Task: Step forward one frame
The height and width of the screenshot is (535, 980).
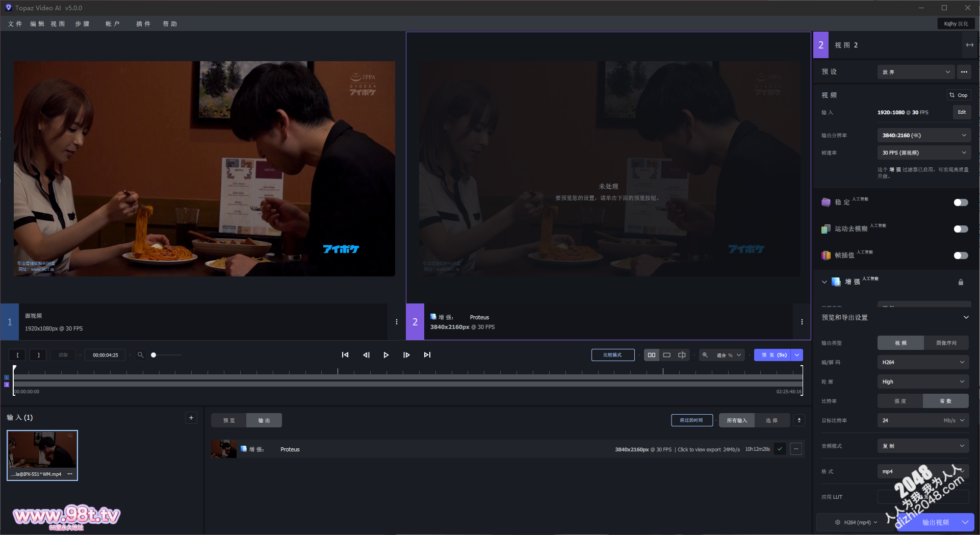Action: [406, 355]
